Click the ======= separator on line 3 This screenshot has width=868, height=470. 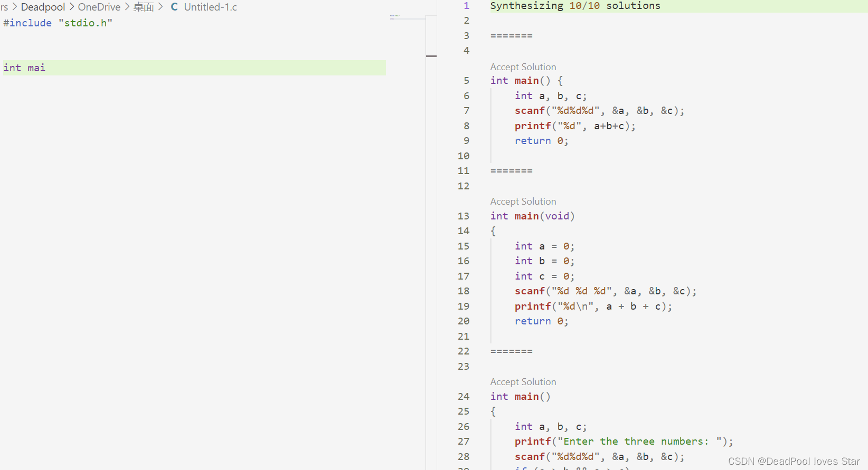point(511,36)
